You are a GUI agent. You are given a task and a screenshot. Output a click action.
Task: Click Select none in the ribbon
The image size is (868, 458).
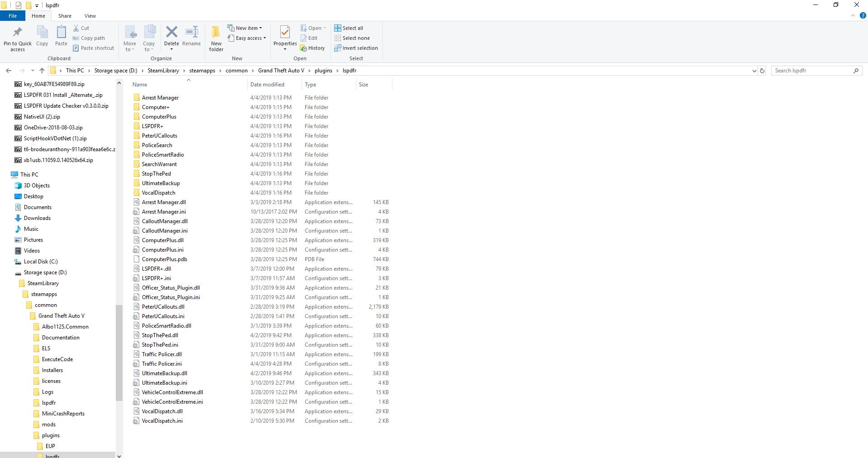click(352, 38)
